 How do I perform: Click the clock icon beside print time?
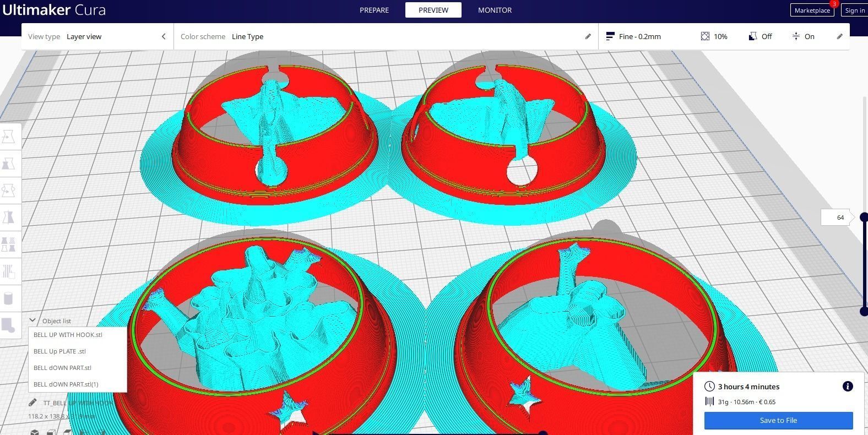tap(709, 387)
